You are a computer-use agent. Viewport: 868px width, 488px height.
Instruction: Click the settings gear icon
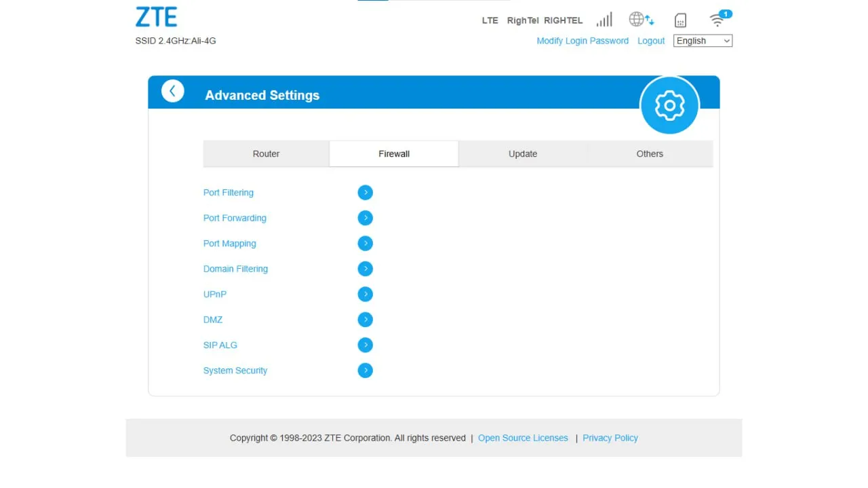coord(669,105)
